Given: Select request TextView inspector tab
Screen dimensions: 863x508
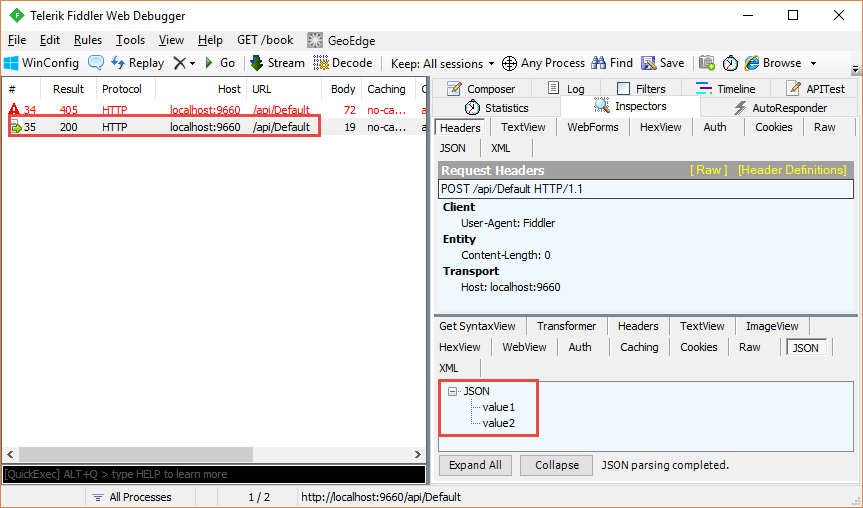Looking at the screenshot, I should (x=523, y=127).
